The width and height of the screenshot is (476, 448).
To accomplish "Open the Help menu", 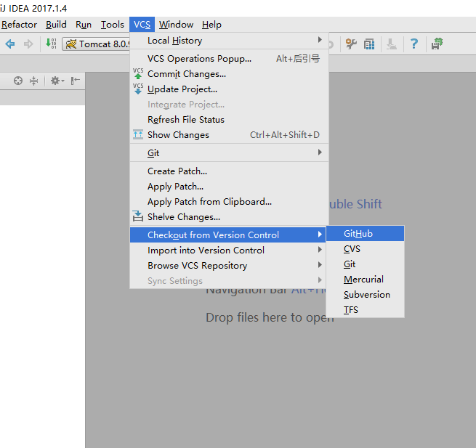I will point(211,25).
